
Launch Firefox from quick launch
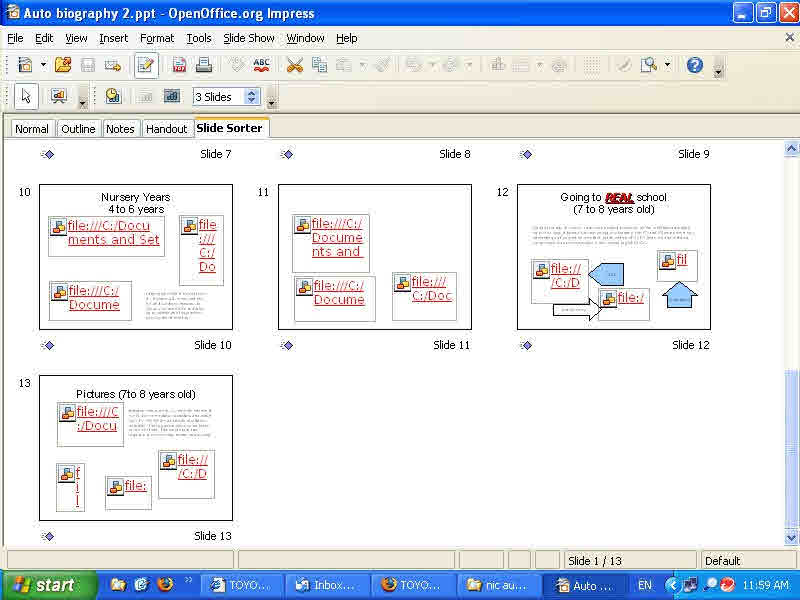tap(165, 585)
